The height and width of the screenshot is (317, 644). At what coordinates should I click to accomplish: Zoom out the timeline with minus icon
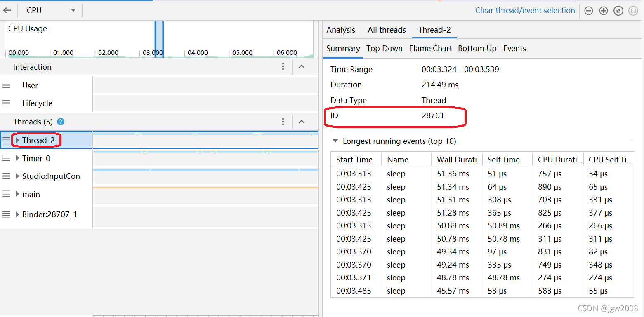[589, 11]
